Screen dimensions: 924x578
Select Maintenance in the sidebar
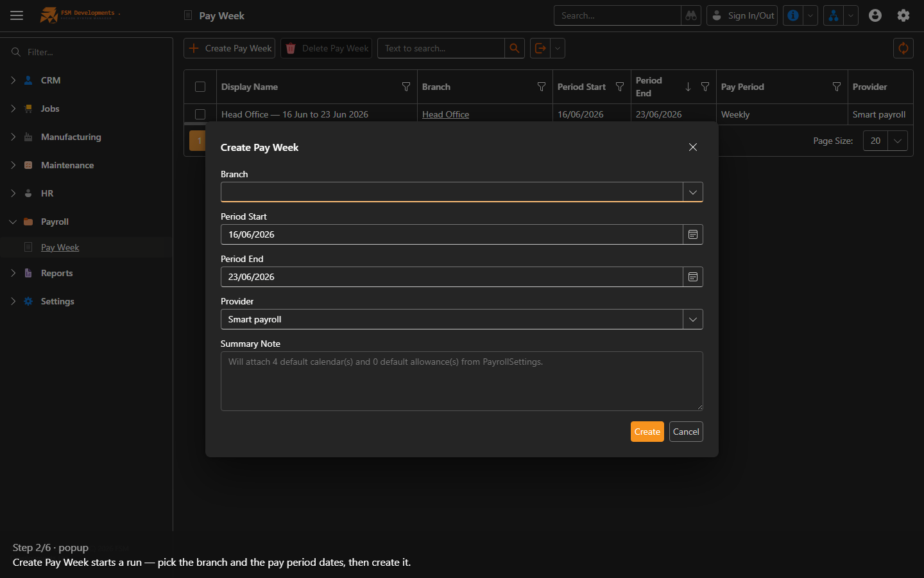point(67,165)
